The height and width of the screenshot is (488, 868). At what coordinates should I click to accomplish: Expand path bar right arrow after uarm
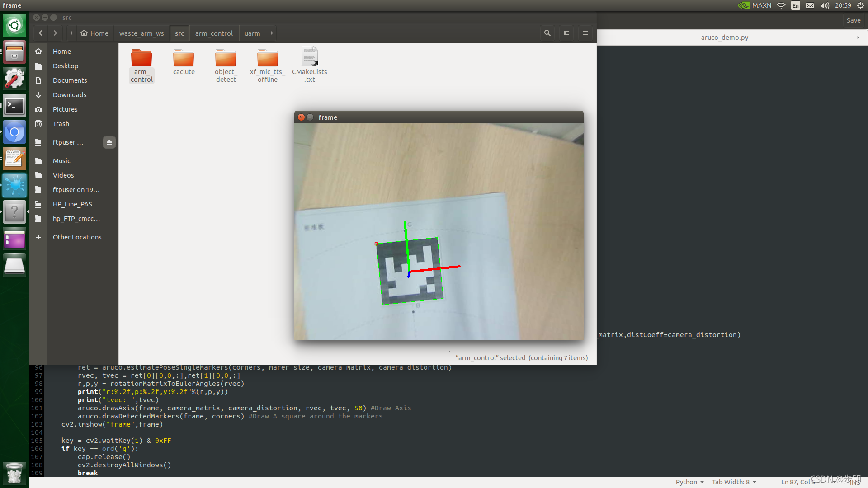coord(271,33)
